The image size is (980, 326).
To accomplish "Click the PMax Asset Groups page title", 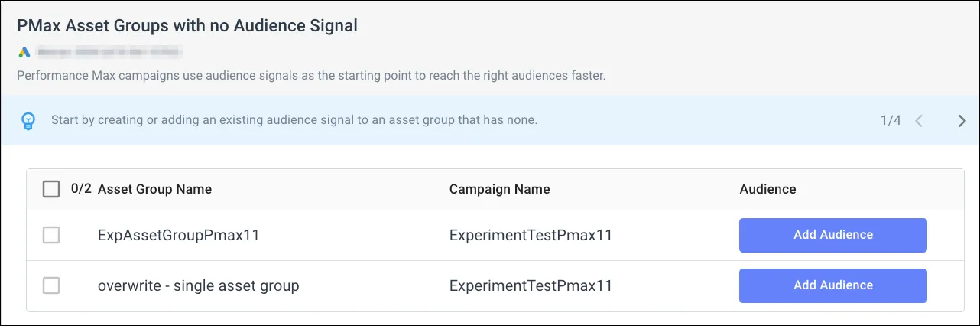I will (x=187, y=25).
